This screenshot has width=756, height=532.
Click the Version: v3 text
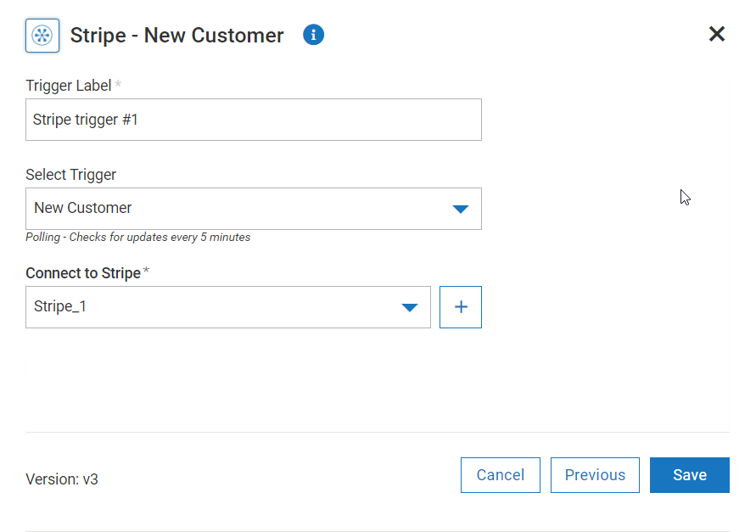62,479
